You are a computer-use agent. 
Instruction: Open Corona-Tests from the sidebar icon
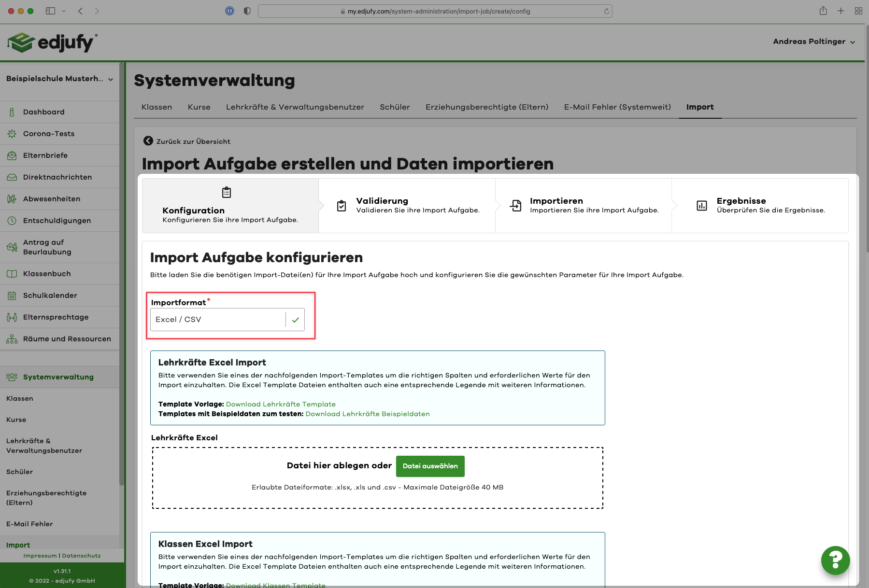tap(12, 134)
